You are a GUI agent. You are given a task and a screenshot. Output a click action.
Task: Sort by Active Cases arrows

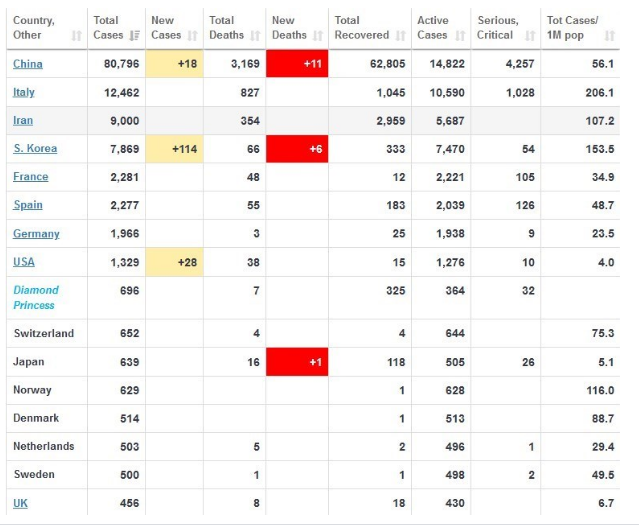pyautogui.click(x=460, y=36)
